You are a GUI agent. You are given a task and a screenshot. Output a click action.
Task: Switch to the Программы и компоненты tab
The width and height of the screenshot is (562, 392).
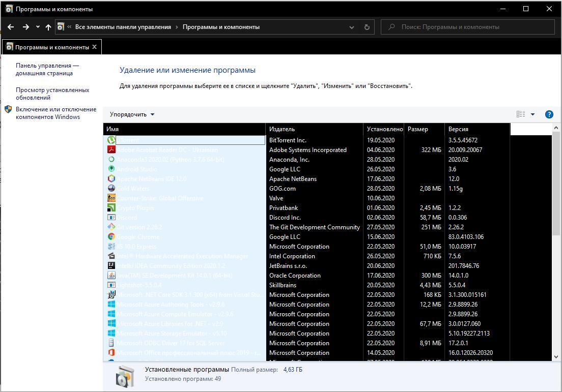click(x=52, y=47)
